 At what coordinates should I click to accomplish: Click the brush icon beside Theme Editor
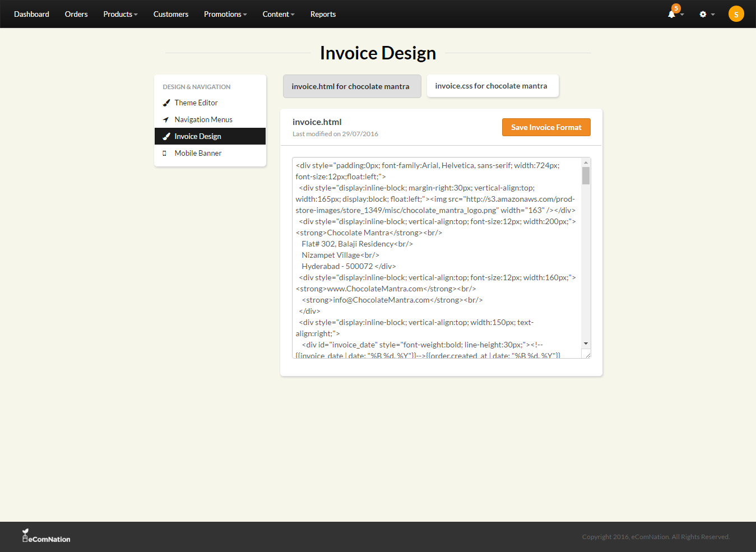click(166, 103)
